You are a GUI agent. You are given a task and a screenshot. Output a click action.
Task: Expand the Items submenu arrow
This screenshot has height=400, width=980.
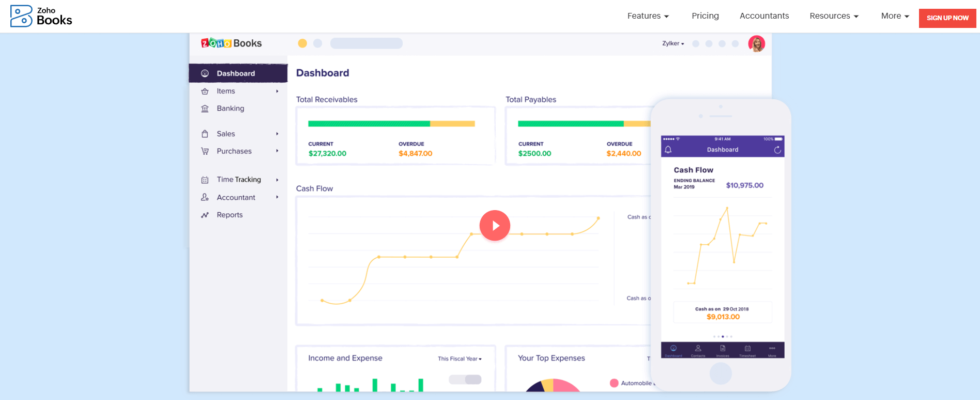pos(278,91)
